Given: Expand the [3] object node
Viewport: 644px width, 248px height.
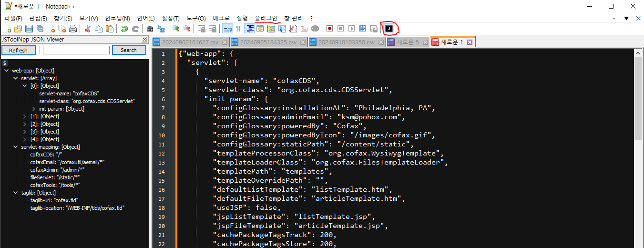Looking at the screenshot, I should point(25,132).
